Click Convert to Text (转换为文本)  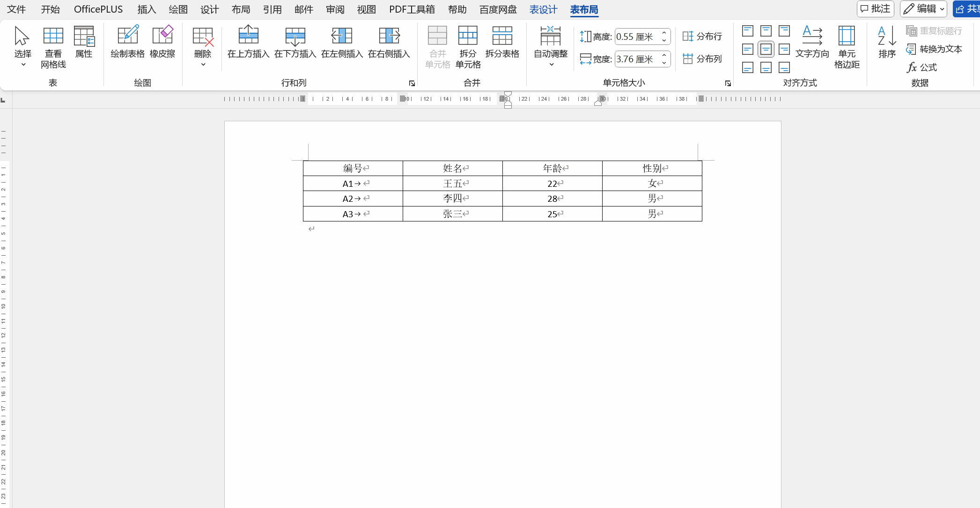point(934,49)
